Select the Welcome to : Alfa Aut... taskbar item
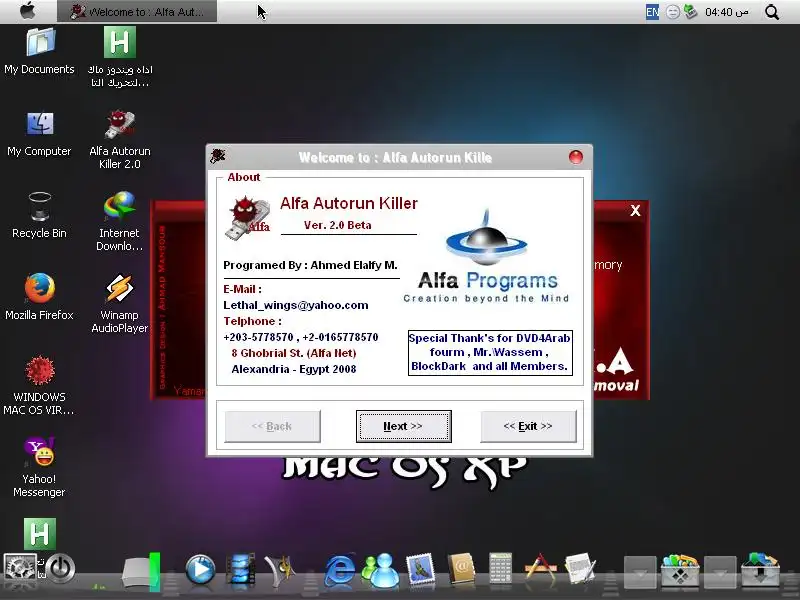This screenshot has width=800, height=600. (x=137, y=11)
